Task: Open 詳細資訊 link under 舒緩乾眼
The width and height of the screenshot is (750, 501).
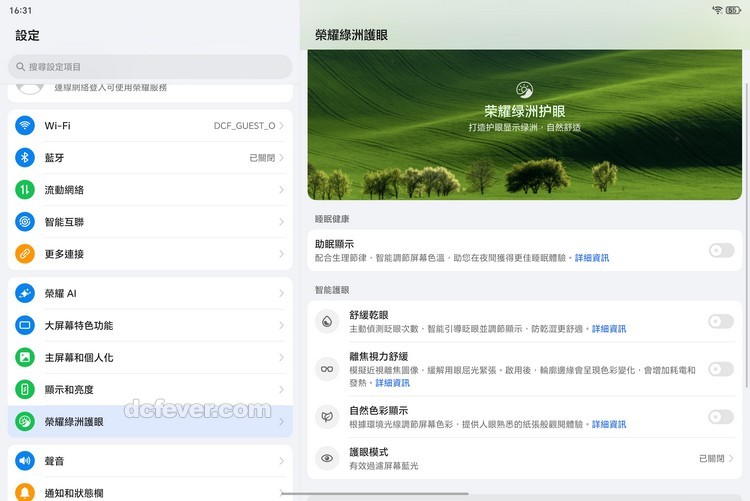Action: [609, 329]
